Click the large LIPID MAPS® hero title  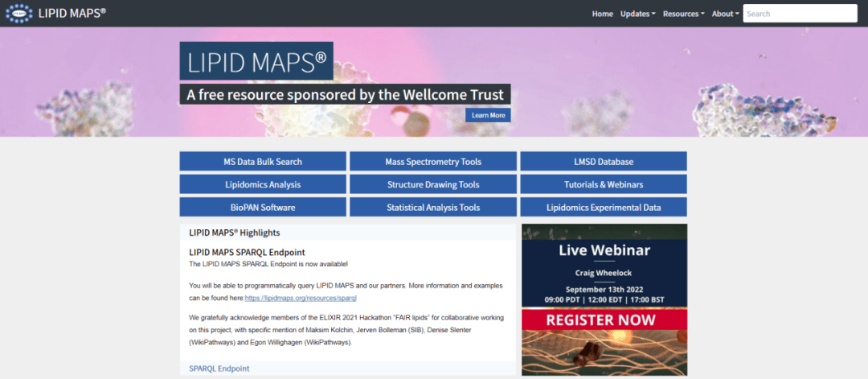coord(256,61)
